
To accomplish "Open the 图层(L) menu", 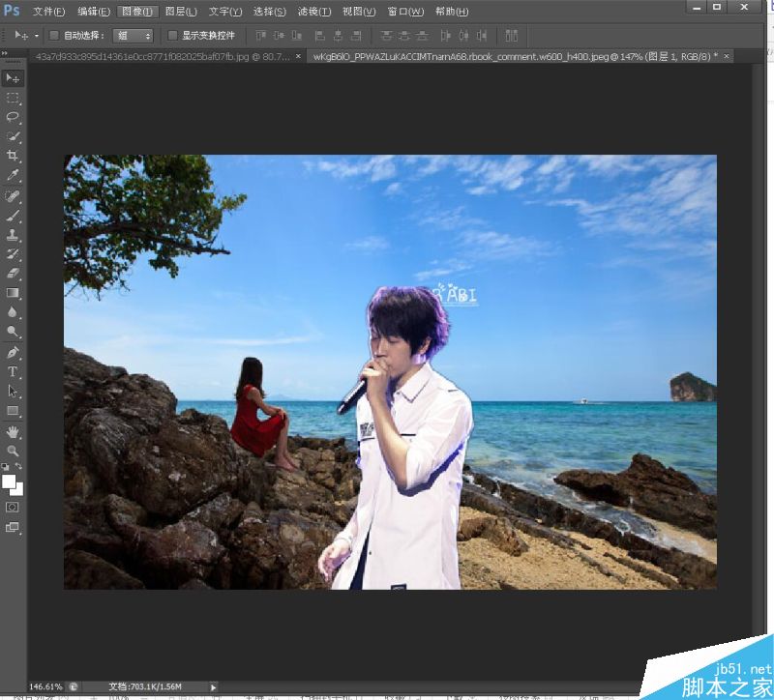I will point(180,12).
